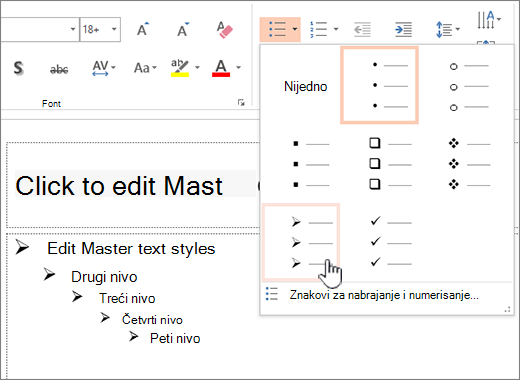Click the Bullets list button
Image resolution: width=520 pixels, height=380 pixels.
pos(277,29)
